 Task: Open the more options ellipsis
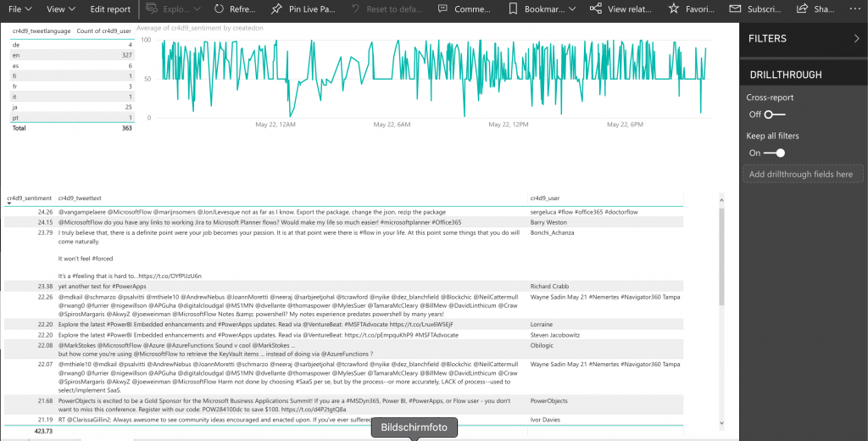pos(854,8)
